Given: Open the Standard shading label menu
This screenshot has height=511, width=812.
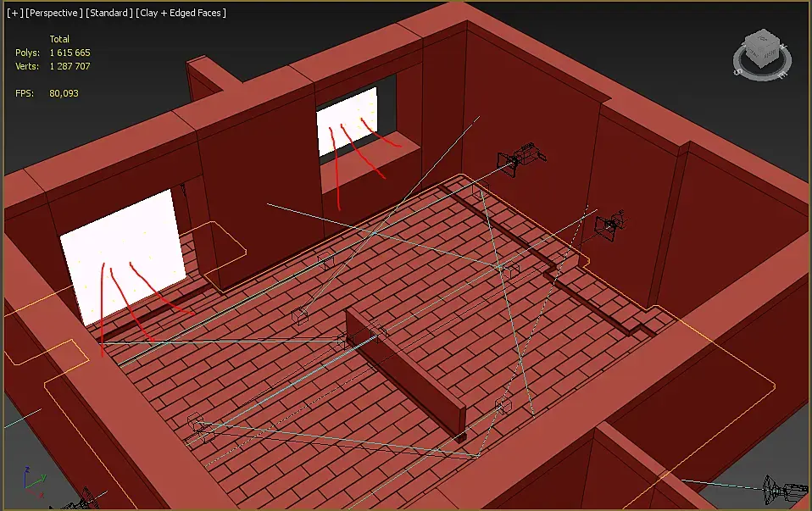Looking at the screenshot, I should click(x=108, y=13).
